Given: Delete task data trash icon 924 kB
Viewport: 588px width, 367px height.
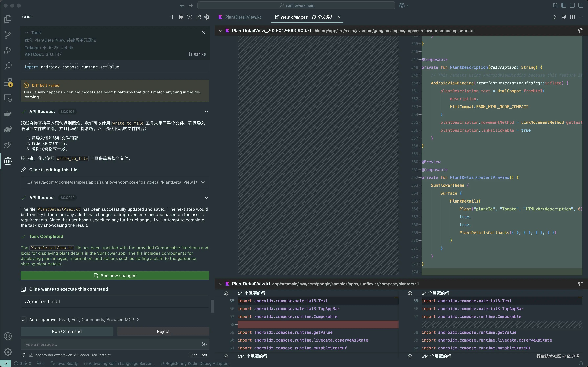Looking at the screenshot, I should point(190,54).
